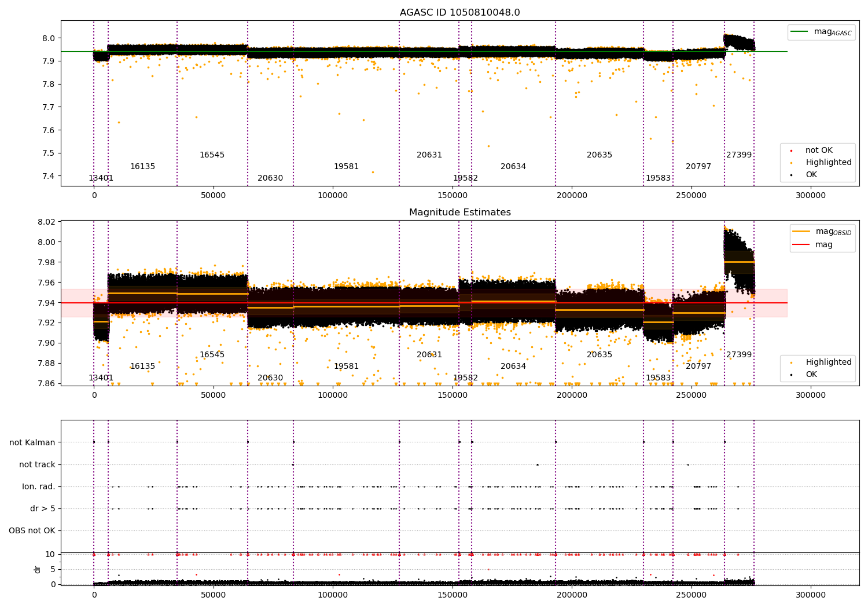Click the 'not track' axis label
This screenshot has height=608, width=868.
tap(37, 464)
